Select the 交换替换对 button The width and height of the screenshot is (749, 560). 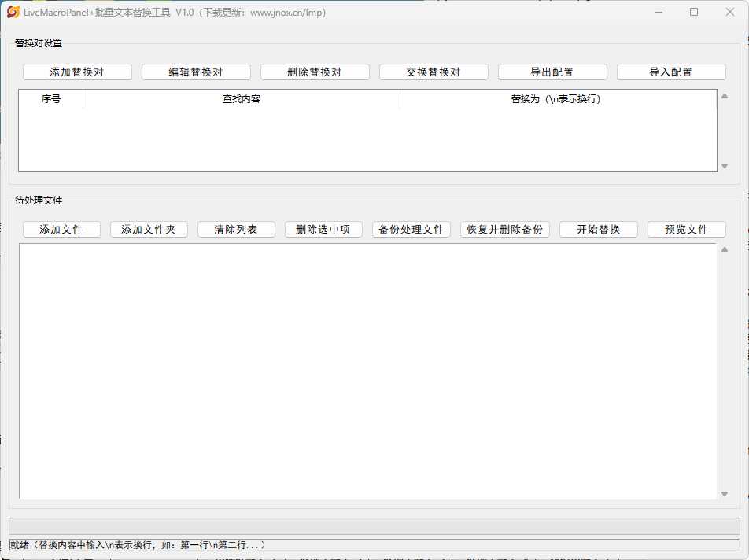434,72
